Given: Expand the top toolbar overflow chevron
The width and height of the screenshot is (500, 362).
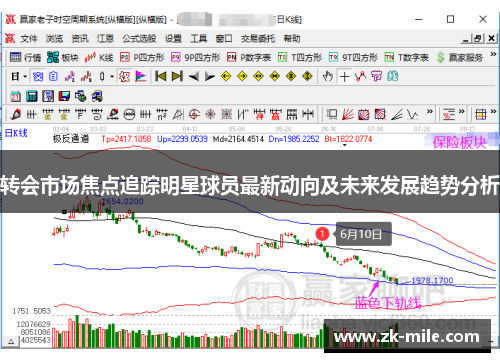Looking at the screenshot, I should 493,54.
